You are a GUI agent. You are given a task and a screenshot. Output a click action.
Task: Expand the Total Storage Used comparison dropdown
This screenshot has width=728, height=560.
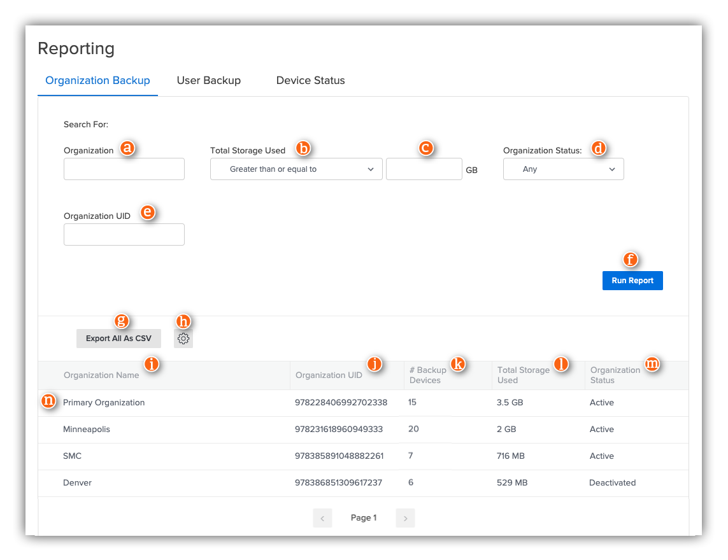pyautogui.click(x=296, y=169)
